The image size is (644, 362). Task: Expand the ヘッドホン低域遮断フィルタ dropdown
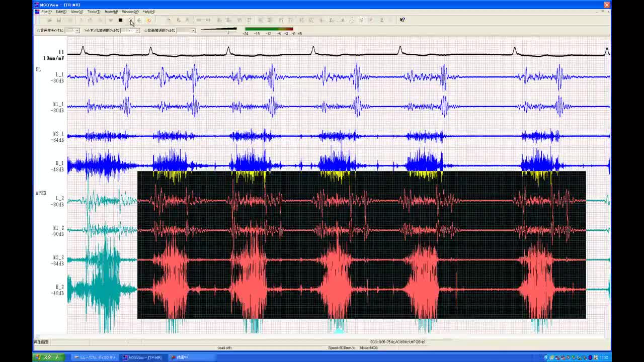click(x=137, y=31)
